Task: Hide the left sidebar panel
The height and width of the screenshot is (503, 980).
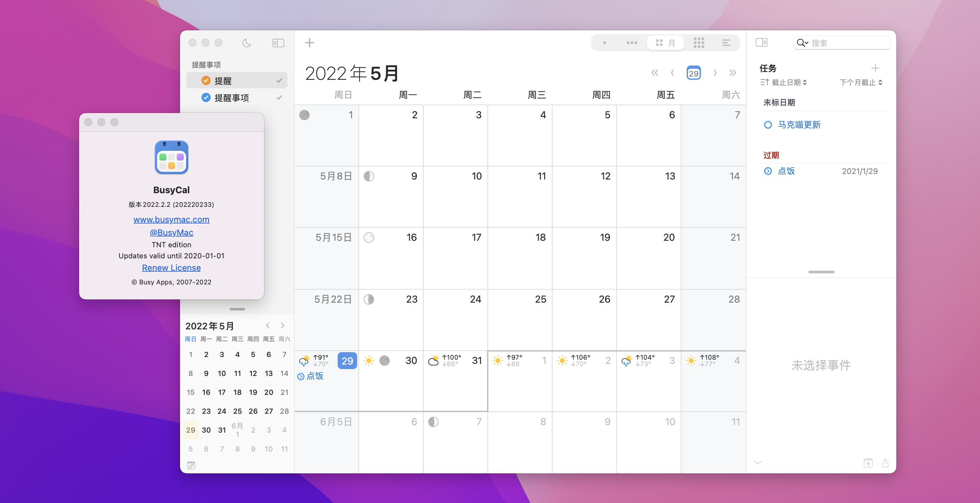Action: [278, 43]
